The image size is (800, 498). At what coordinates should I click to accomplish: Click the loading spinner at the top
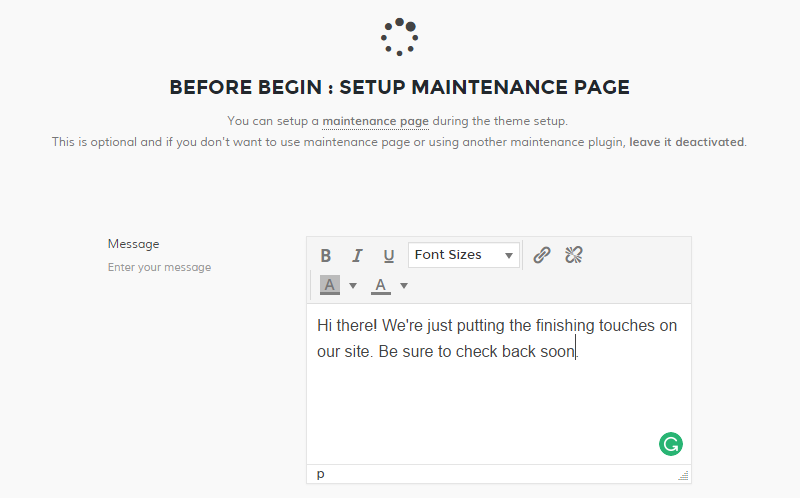click(x=399, y=36)
